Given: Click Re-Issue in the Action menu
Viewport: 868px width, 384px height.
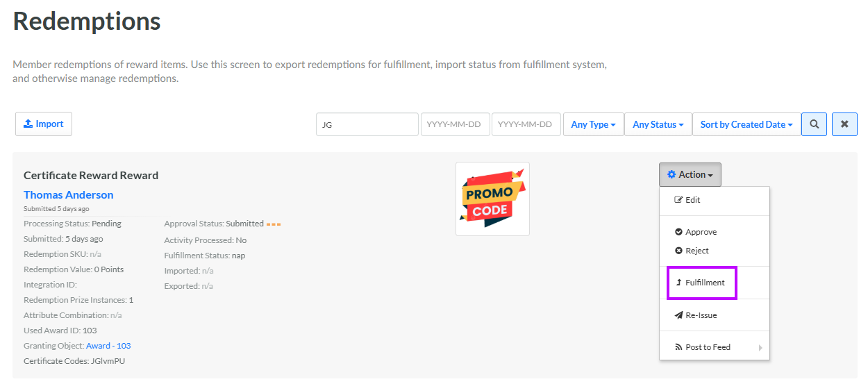Looking at the screenshot, I should click(700, 315).
